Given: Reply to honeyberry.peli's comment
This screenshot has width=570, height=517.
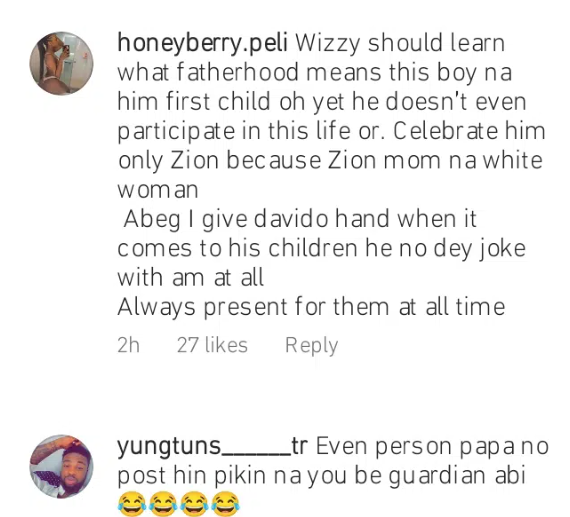Looking at the screenshot, I should 312,345.
